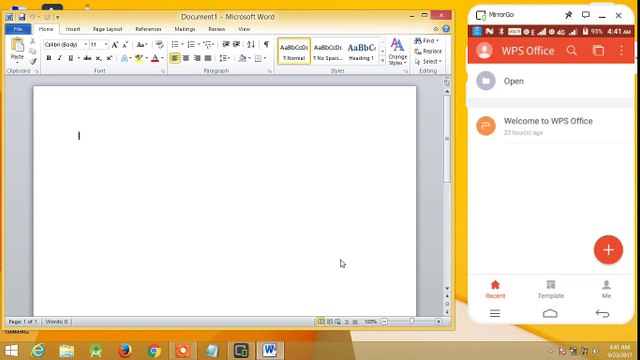
Task: Toggle Show/Hide paragraph marks
Action: point(266,44)
